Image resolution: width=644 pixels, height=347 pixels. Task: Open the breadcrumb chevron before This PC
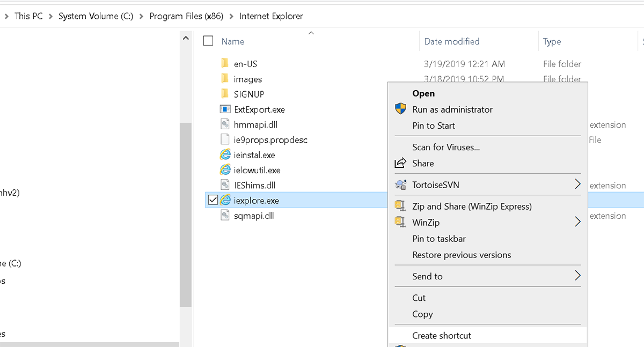tap(6, 17)
